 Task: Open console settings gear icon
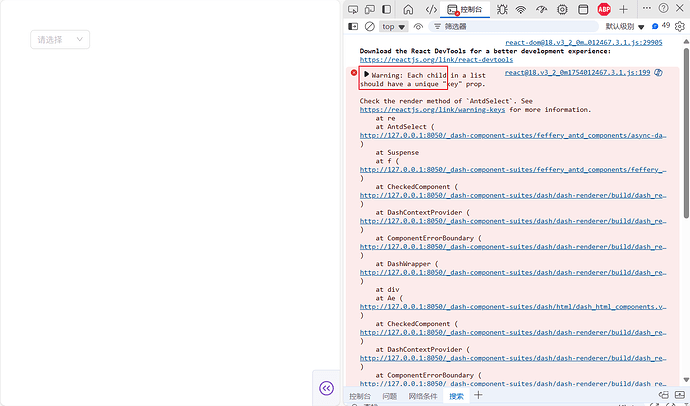pyautogui.click(x=680, y=26)
